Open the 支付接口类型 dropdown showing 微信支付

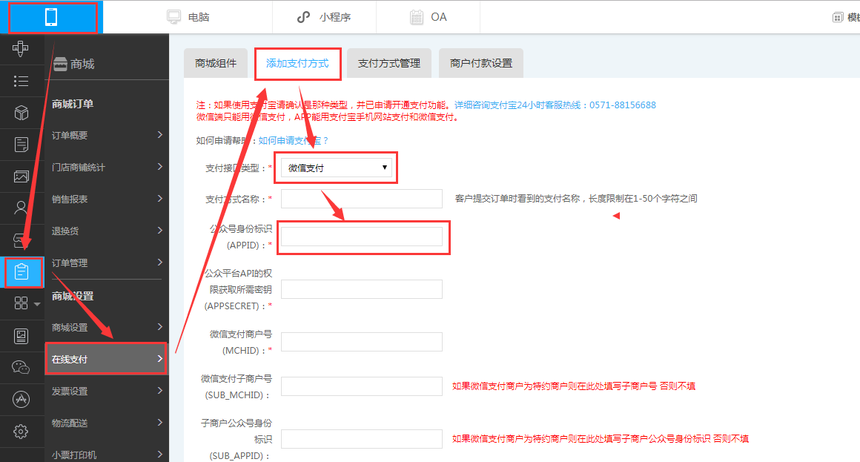tap(336, 167)
